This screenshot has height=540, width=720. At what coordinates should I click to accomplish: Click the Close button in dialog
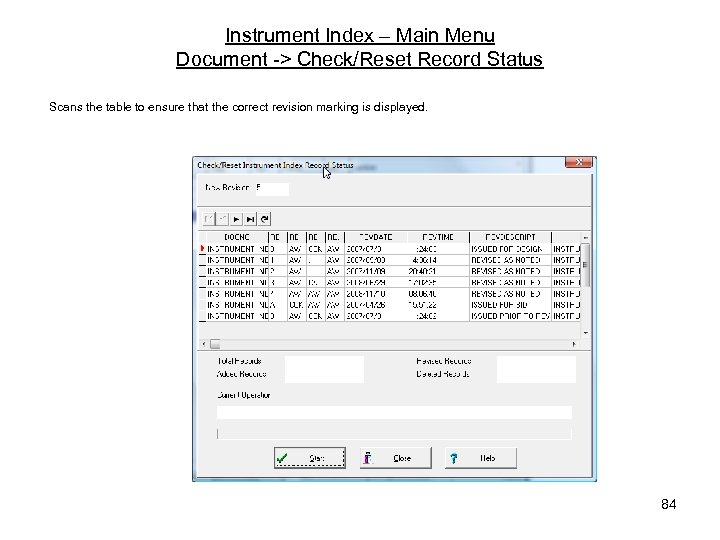[x=395, y=458]
